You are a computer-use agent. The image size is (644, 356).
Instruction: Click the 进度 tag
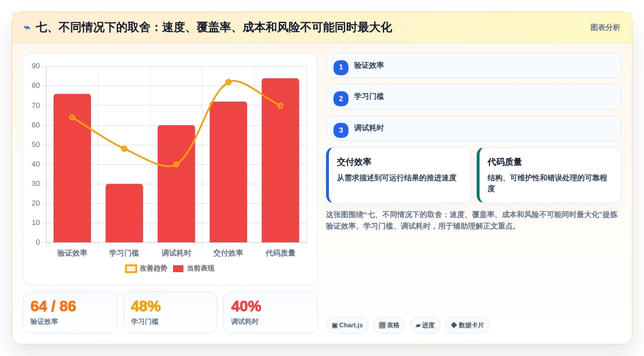click(425, 325)
